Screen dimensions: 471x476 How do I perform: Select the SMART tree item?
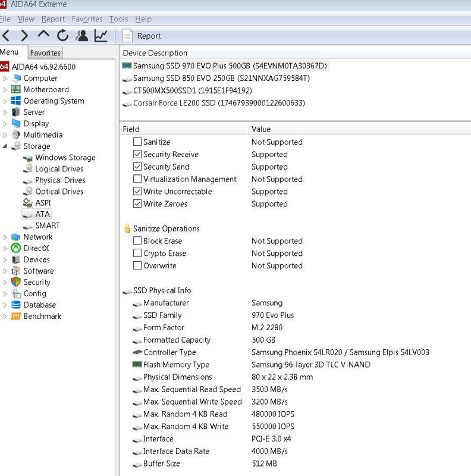(48, 226)
